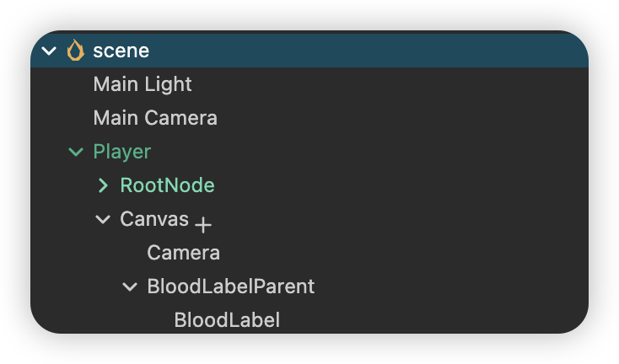Select the scene root label
This screenshot has width=619, height=364.
click(x=121, y=51)
